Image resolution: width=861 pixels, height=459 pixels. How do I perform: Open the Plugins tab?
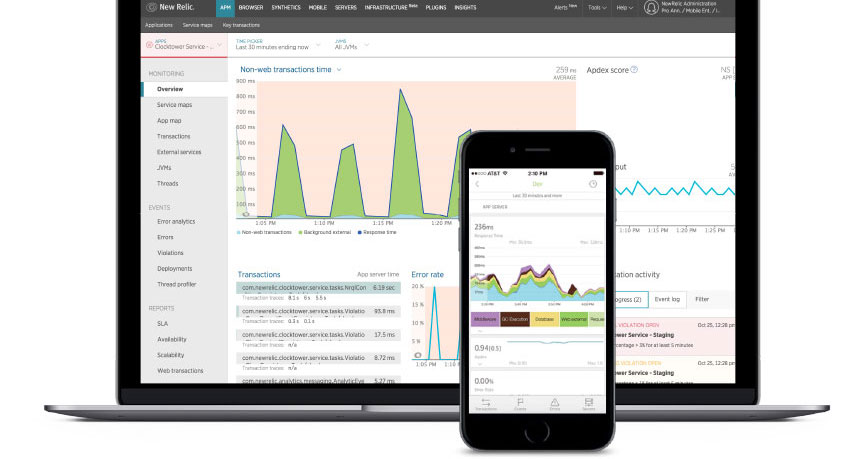coord(436,8)
